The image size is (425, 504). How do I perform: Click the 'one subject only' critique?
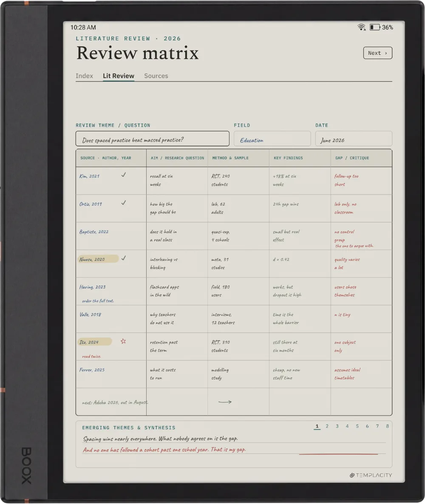[345, 346]
